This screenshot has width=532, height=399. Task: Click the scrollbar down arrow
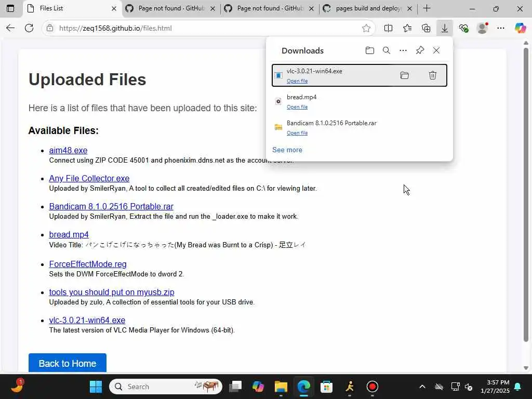(526, 368)
